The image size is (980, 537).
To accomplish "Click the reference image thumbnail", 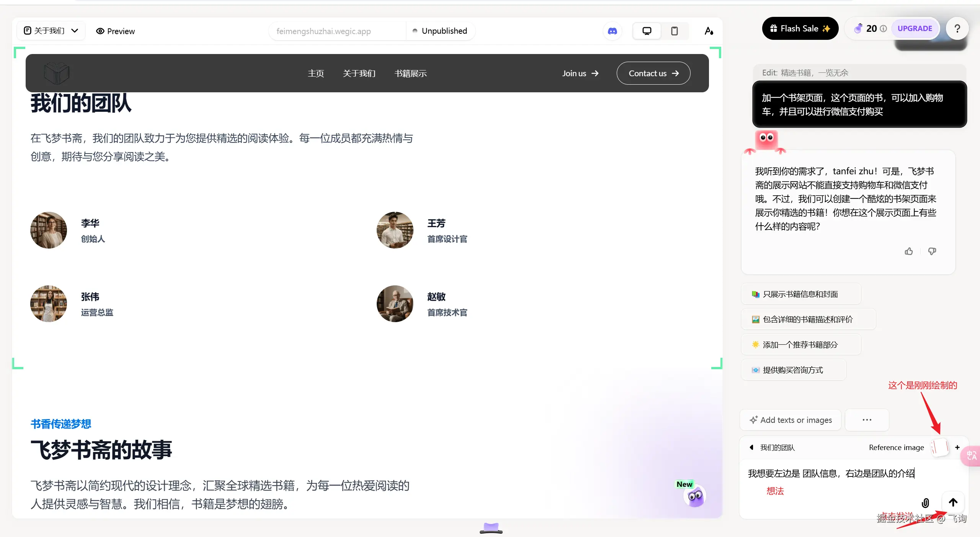I will pos(940,447).
